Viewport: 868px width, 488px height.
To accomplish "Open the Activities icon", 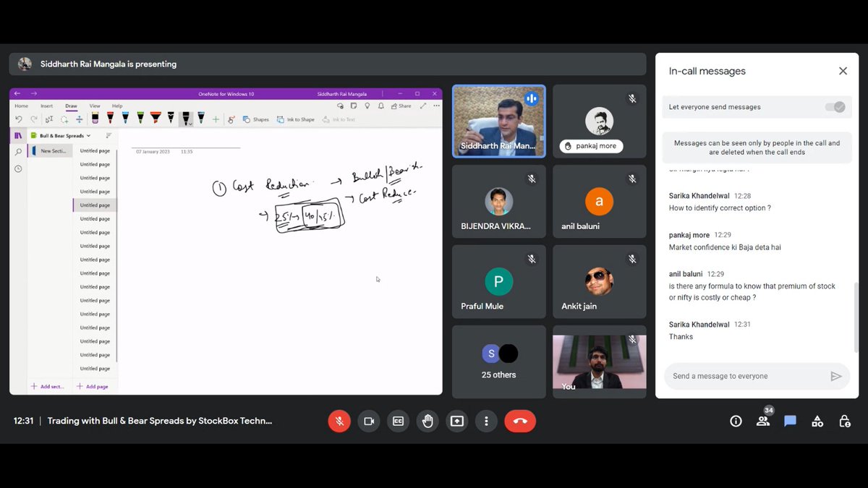I will click(x=817, y=421).
